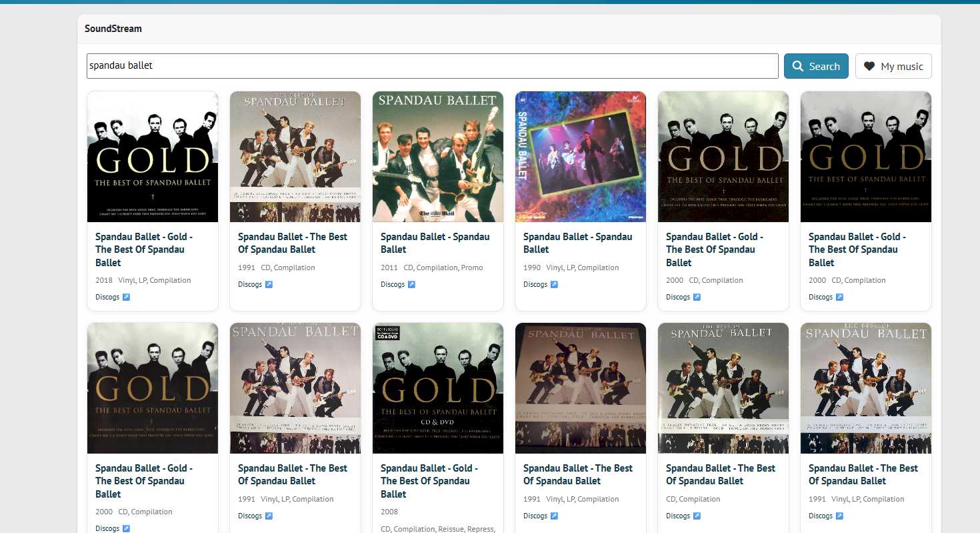
Task: Open My music favorites button
Action: pyautogui.click(x=893, y=66)
